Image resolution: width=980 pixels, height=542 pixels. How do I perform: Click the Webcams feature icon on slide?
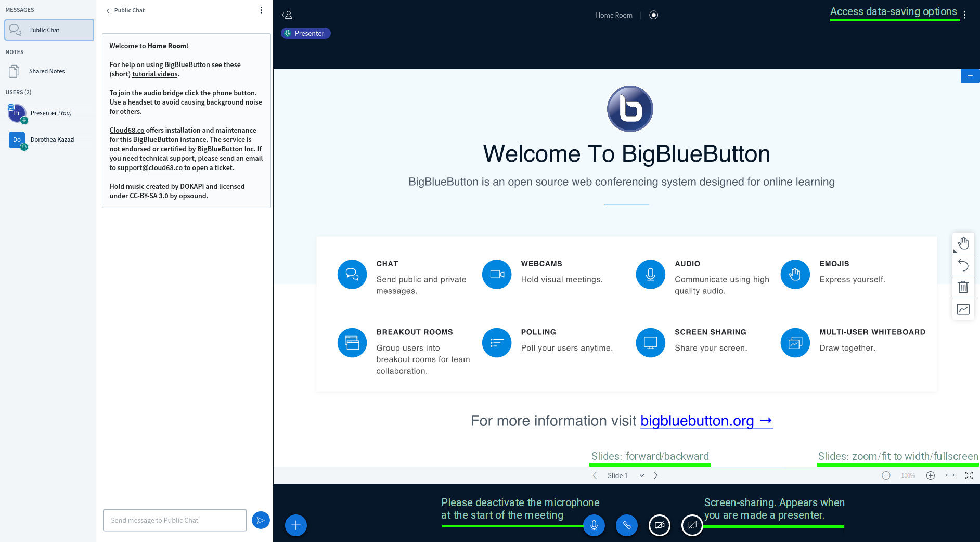[x=497, y=274]
